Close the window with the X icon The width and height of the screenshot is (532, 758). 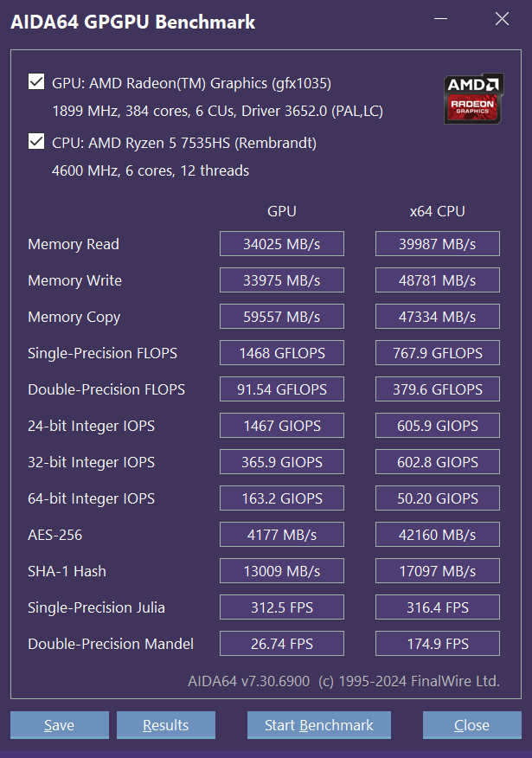[502, 20]
